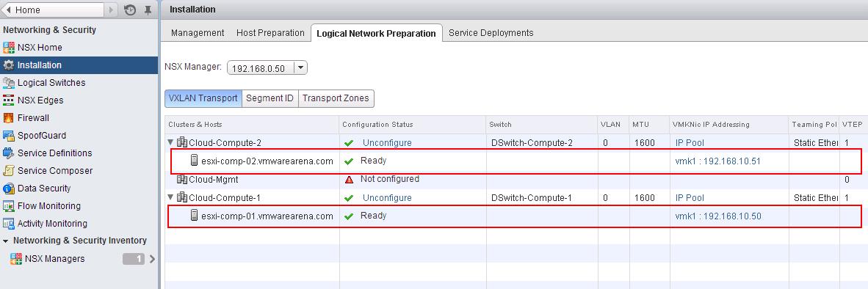Viewport: 868px width, 289px height.
Task: Open the Data Security icon
Action: (9, 189)
